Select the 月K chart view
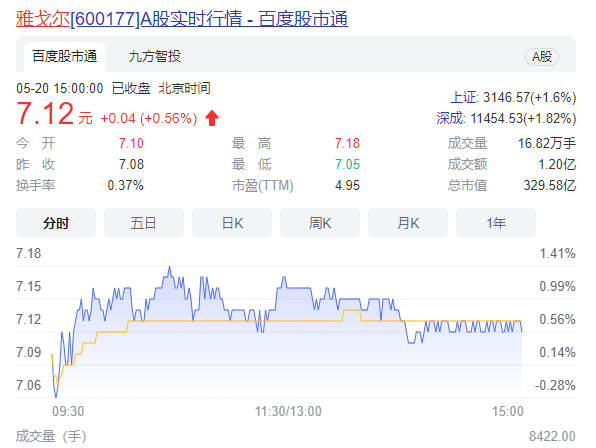596x448 pixels. pyautogui.click(x=408, y=223)
